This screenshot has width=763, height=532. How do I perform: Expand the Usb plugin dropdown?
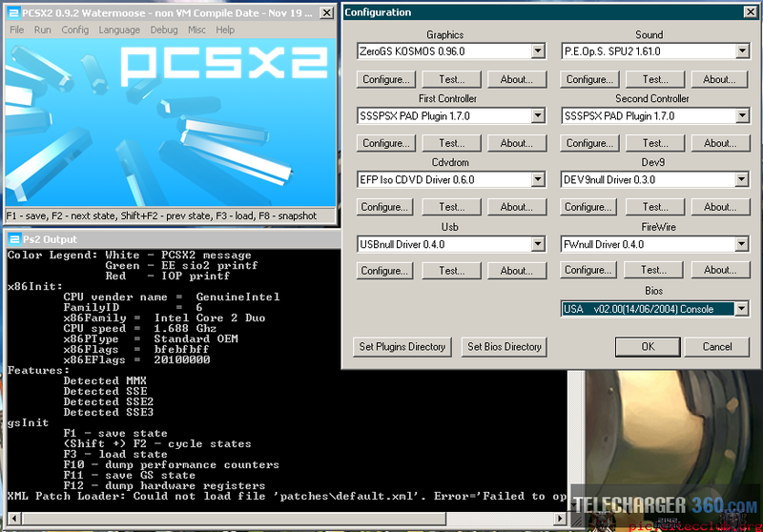538,244
